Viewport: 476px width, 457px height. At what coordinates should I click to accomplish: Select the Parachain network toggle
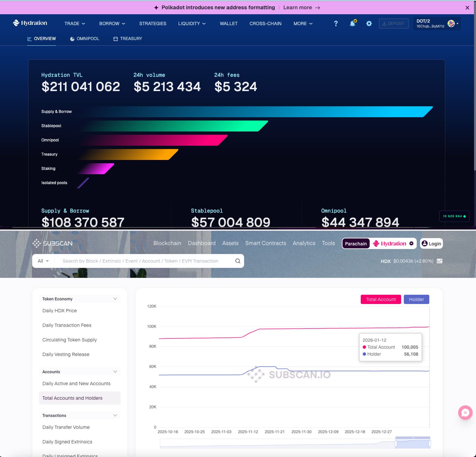[x=356, y=243]
